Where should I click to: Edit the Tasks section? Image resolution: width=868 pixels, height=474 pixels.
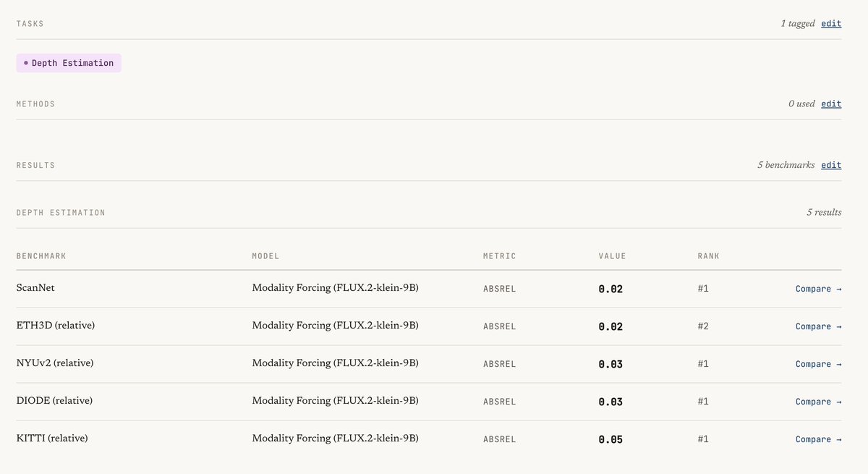(831, 23)
